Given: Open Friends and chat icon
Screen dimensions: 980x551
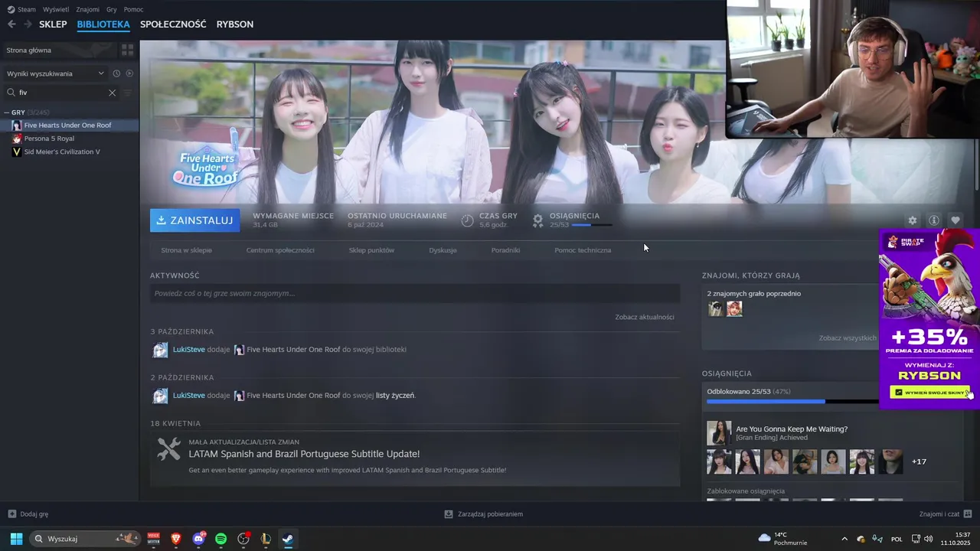Looking at the screenshot, I should click(x=968, y=514).
